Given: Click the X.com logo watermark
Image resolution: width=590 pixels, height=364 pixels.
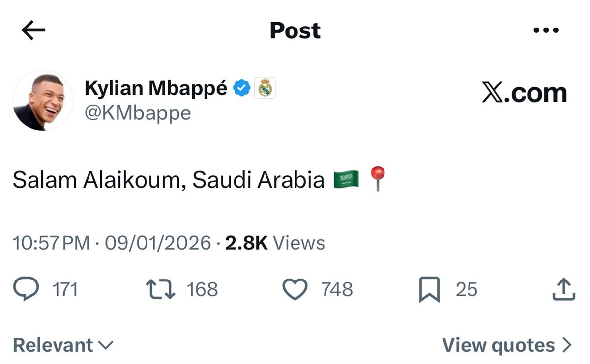Looking at the screenshot, I should tap(524, 93).
